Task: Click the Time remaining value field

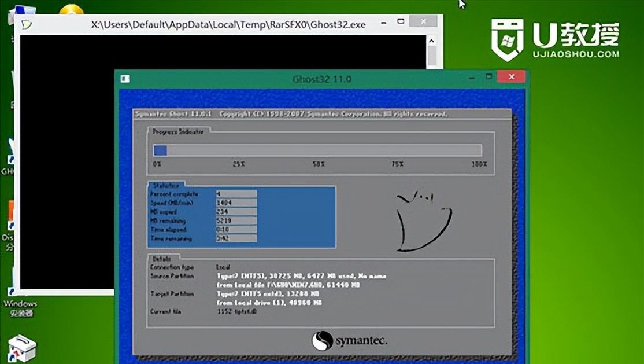Action: click(236, 238)
